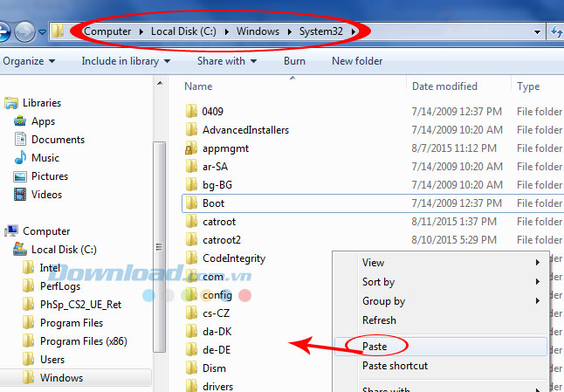The image size is (564, 392).
Task: Select the com folder
Action: click(204, 277)
